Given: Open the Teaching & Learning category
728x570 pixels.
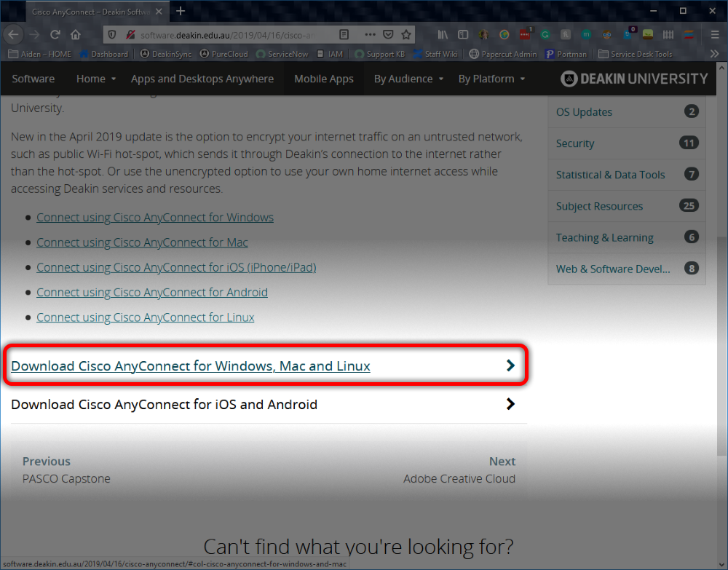Looking at the screenshot, I should pyautogui.click(x=627, y=237).
